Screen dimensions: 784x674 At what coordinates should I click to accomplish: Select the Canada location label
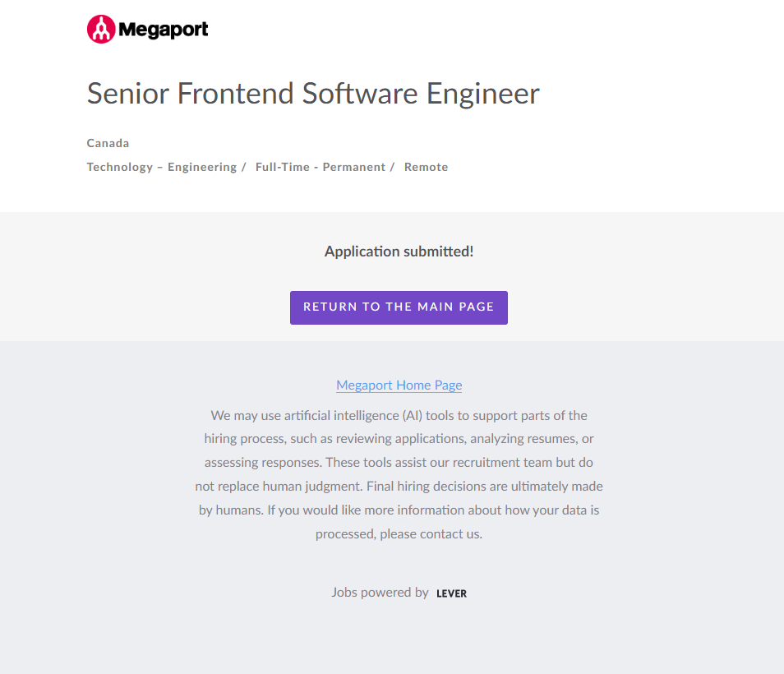(x=108, y=143)
